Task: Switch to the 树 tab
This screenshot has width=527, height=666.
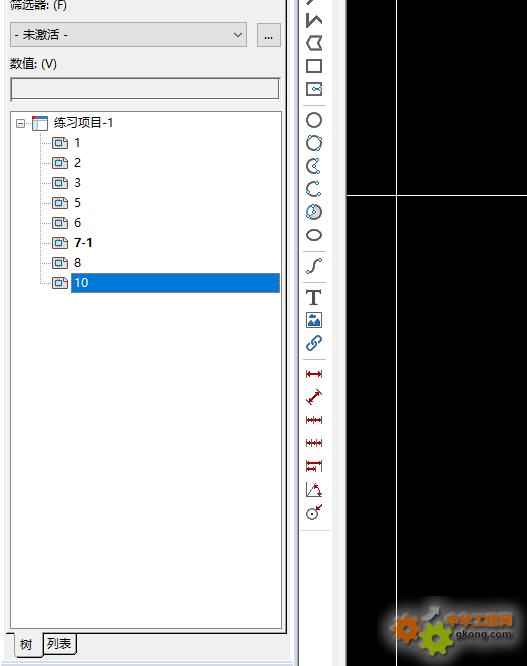Action: click(25, 645)
